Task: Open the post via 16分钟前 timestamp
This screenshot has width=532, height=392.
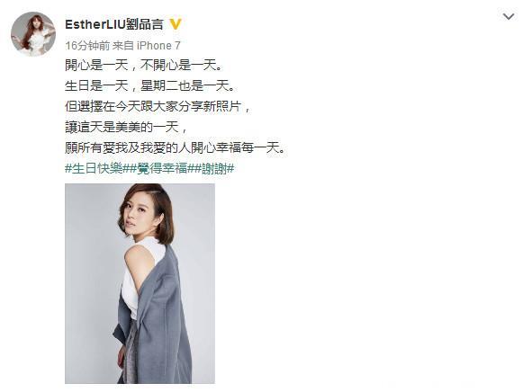Action: point(87,45)
